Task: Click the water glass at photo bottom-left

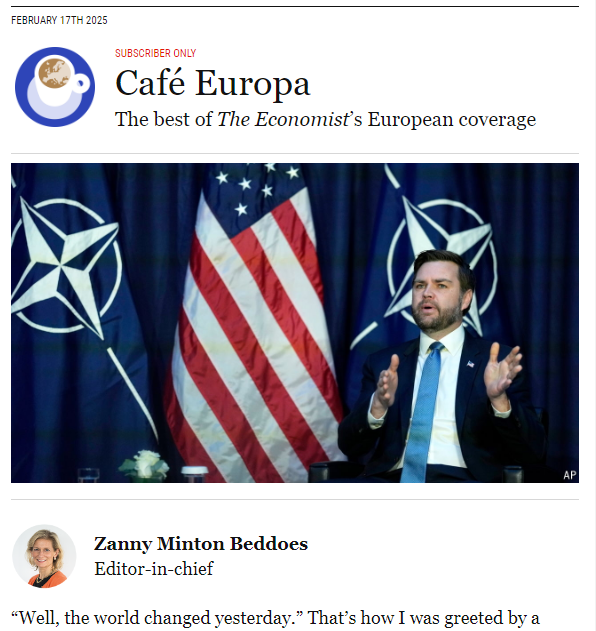Action: pyautogui.click(x=89, y=475)
